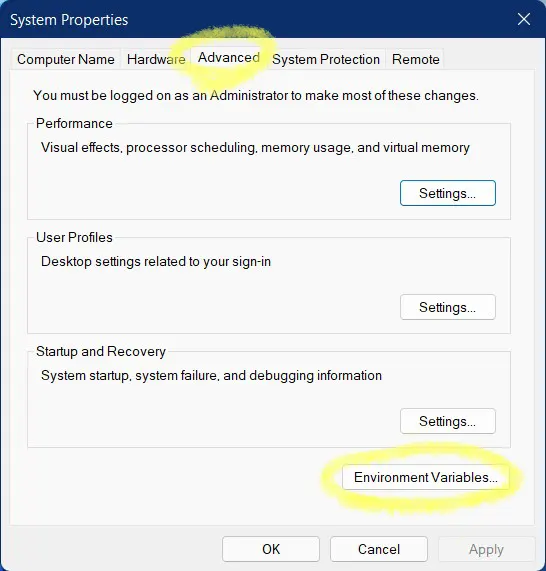Screen dimensions: 546x571
Task: Click the Environment Variables button
Action: 425,477
